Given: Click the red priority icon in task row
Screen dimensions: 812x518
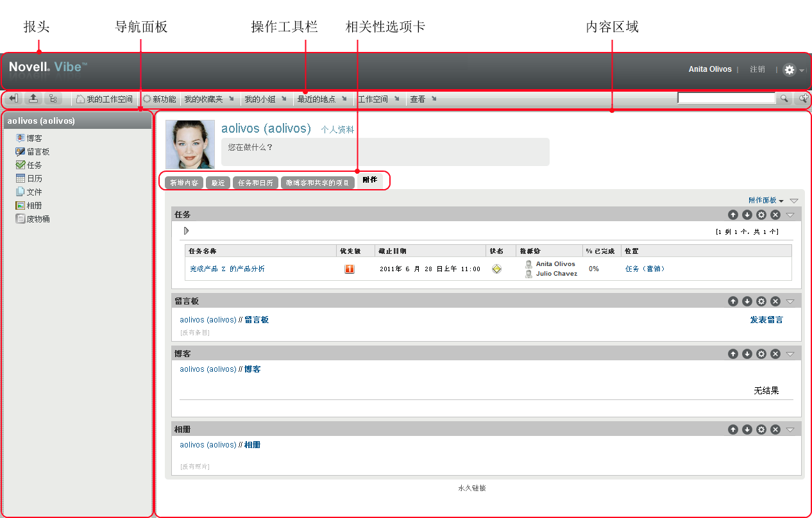Looking at the screenshot, I should [350, 269].
